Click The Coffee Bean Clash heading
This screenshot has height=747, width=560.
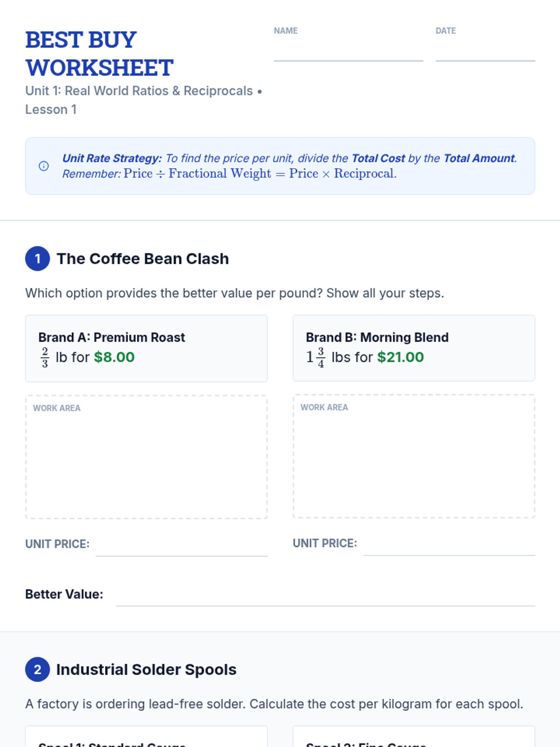143,259
